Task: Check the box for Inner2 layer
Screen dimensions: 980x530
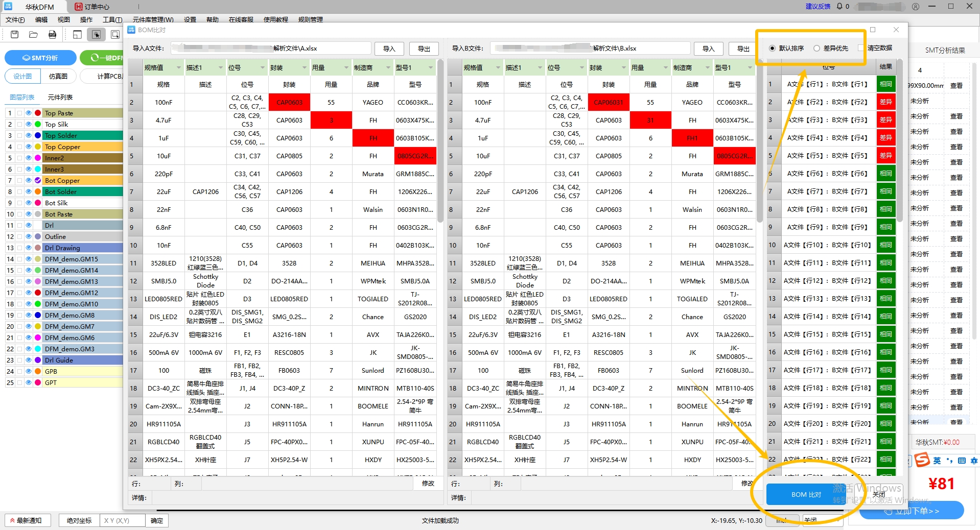Action: [19, 158]
